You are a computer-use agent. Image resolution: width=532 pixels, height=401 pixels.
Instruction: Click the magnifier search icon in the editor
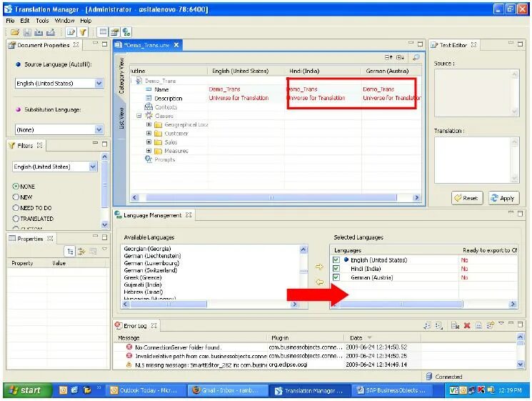click(x=416, y=57)
